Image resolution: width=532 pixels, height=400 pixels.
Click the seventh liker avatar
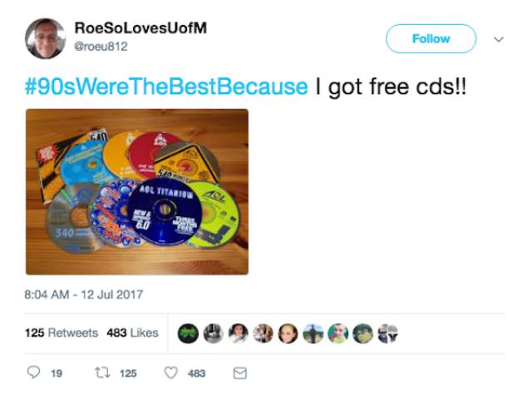coord(338,333)
